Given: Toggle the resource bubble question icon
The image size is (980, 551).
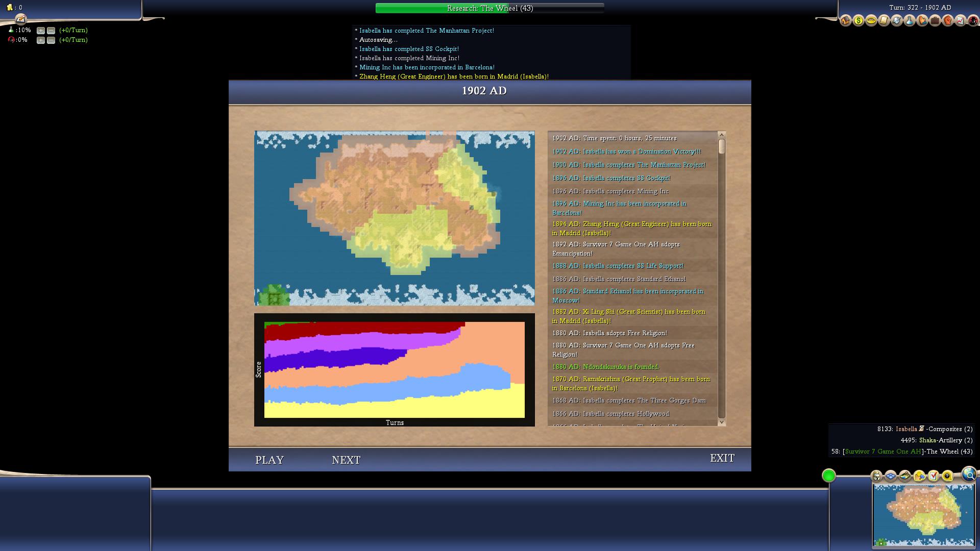Looking at the screenshot, I should [947, 476].
